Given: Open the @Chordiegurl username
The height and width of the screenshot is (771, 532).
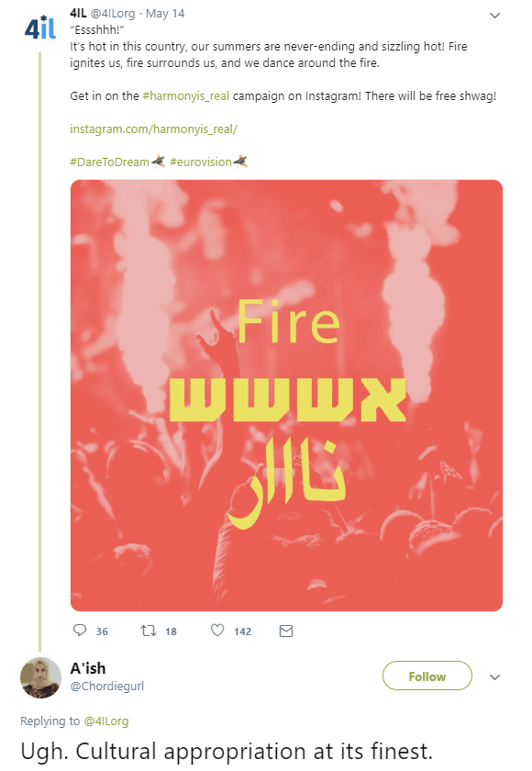Looking at the screenshot, I should tap(107, 686).
